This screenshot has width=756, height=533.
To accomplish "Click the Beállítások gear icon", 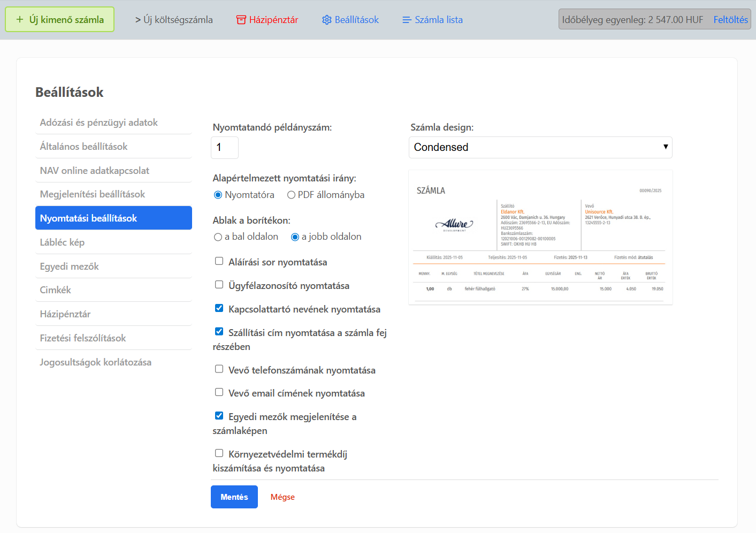I will coord(326,20).
